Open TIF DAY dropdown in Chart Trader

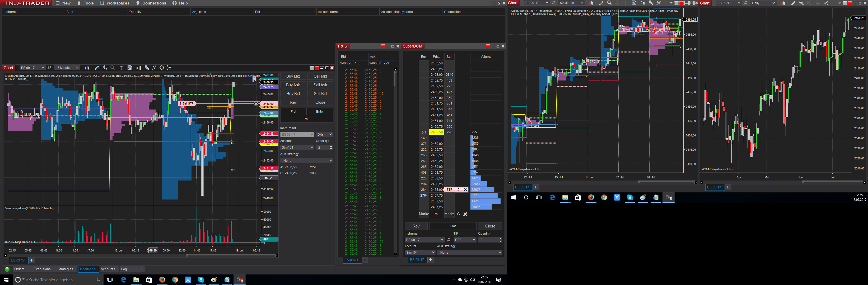[x=324, y=135]
